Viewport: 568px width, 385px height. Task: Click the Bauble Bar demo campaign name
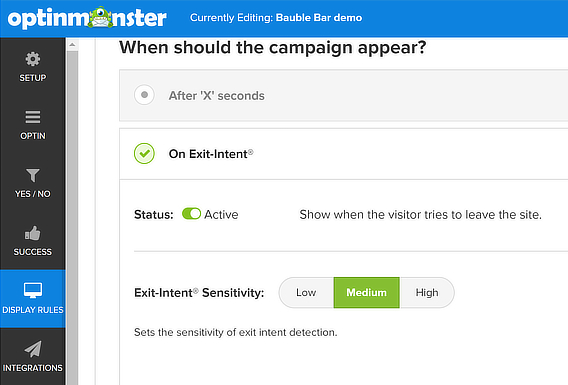pos(319,18)
